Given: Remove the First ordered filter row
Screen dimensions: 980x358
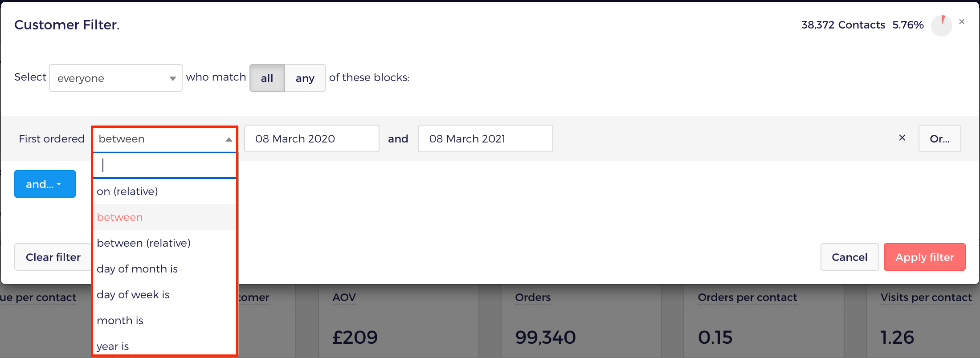Looking at the screenshot, I should [x=902, y=138].
